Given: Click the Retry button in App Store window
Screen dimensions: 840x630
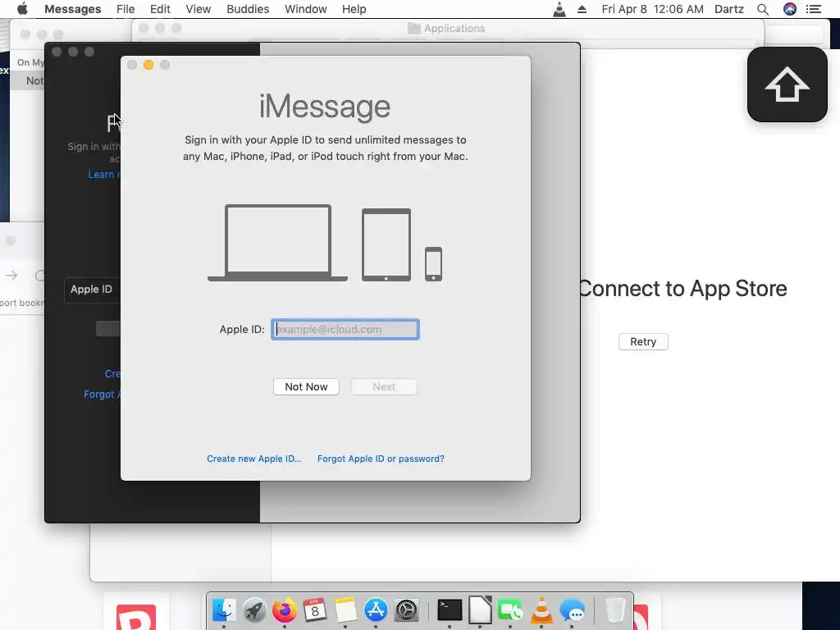Looking at the screenshot, I should point(643,342).
